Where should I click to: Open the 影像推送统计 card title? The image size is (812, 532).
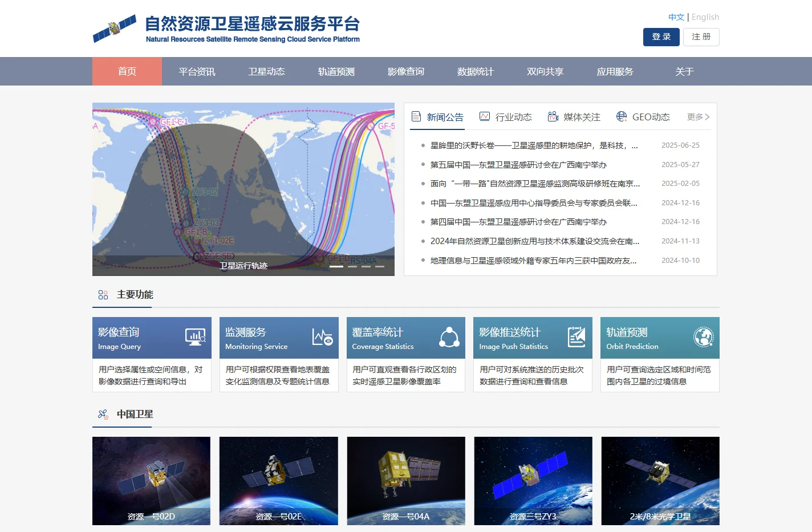tap(510, 332)
